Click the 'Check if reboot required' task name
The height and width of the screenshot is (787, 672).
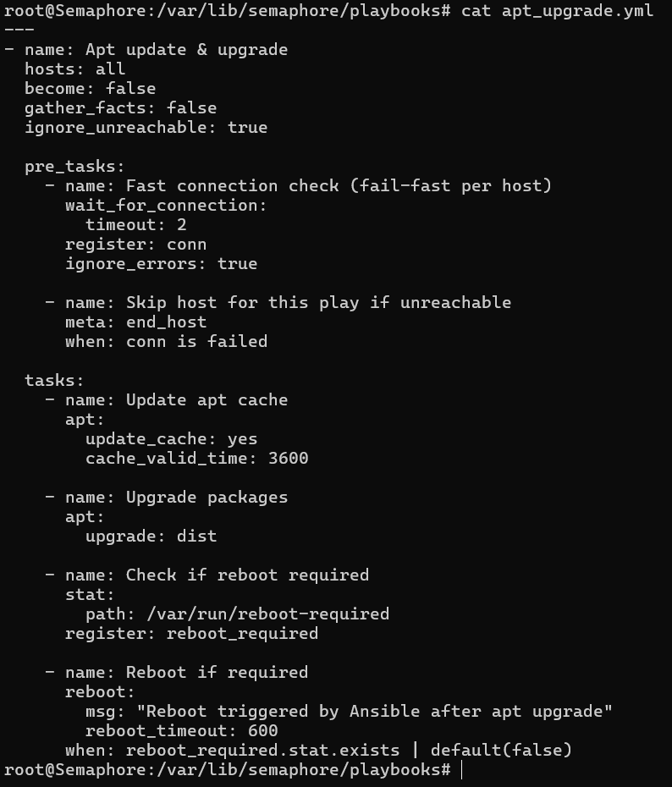coord(247,575)
